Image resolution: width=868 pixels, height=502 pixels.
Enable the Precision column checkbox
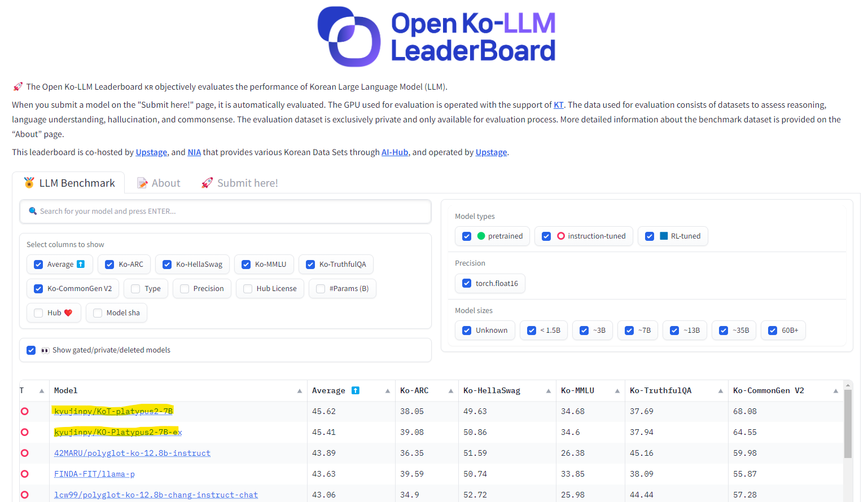pyautogui.click(x=185, y=289)
